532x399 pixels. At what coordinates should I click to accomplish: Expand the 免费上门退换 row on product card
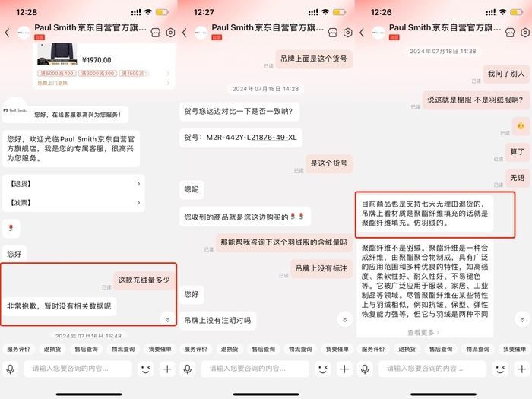(103, 83)
